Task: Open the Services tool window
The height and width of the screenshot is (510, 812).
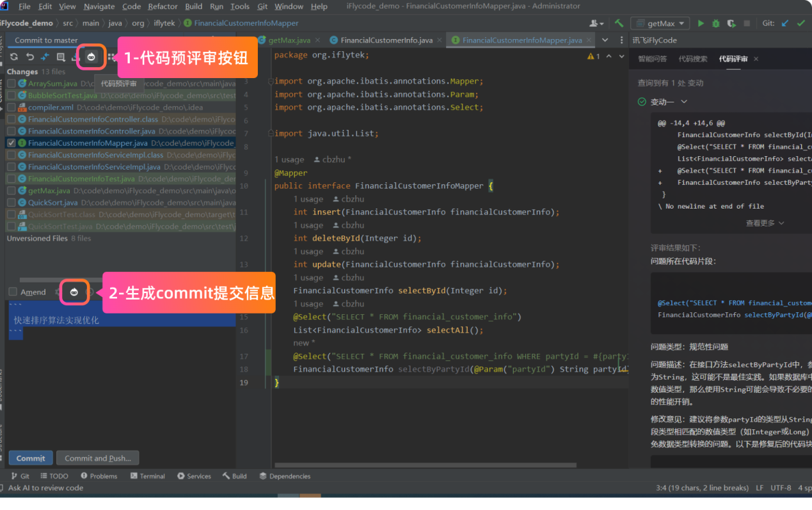Action: (x=194, y=476)
